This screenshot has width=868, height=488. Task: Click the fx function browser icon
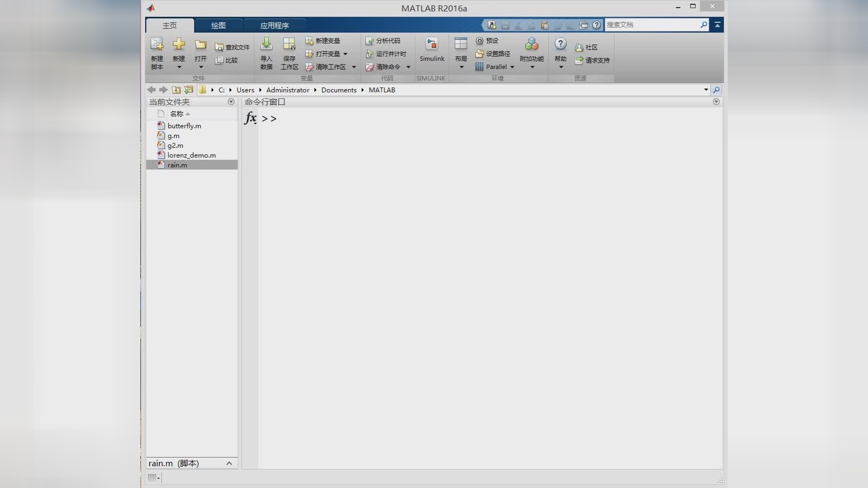(251, 117)
